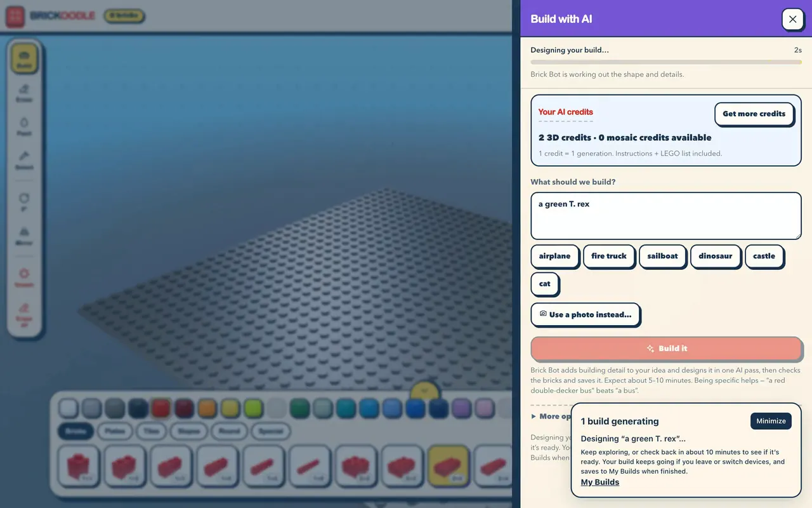The width and height of the screenshot is (812, 508).
Task: Choose the airplane suggestion chip
Action: pyautogui.click(x=554, y=256)
